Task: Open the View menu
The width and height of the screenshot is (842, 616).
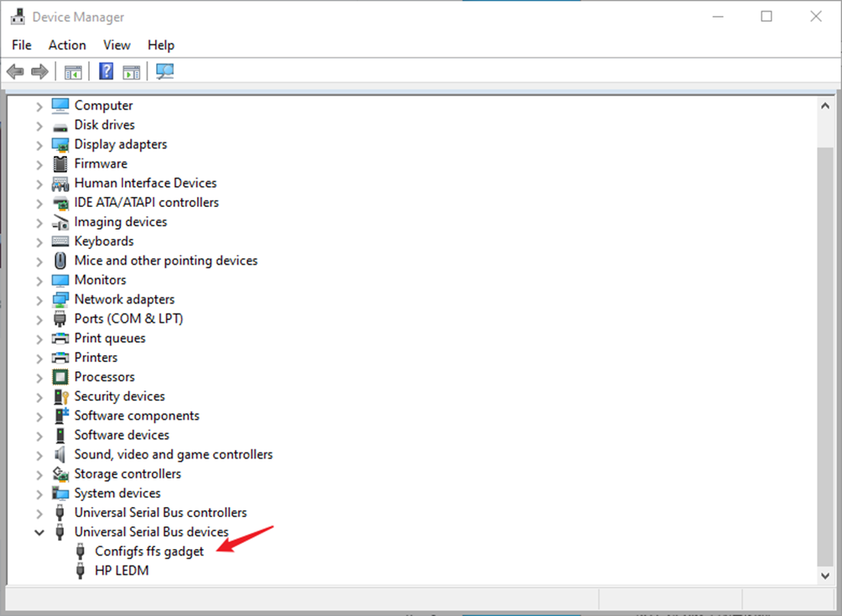Action: click(117, 45)
